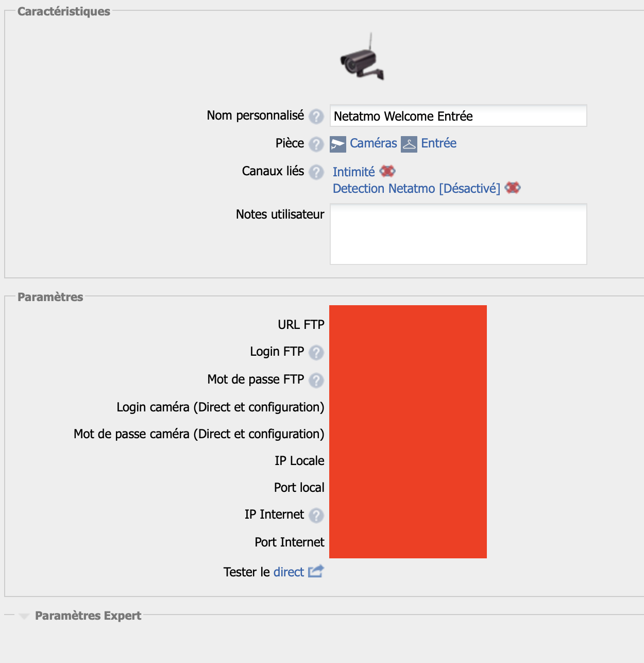
Task: Click the external link icon after direct
Action: (x=316, y=571)
